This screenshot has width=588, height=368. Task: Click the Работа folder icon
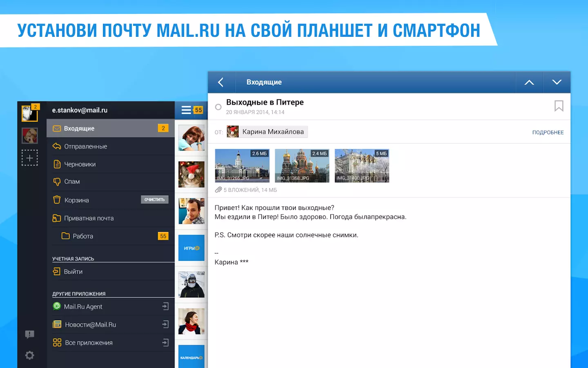pyautogui.click(x=65, y=236)
